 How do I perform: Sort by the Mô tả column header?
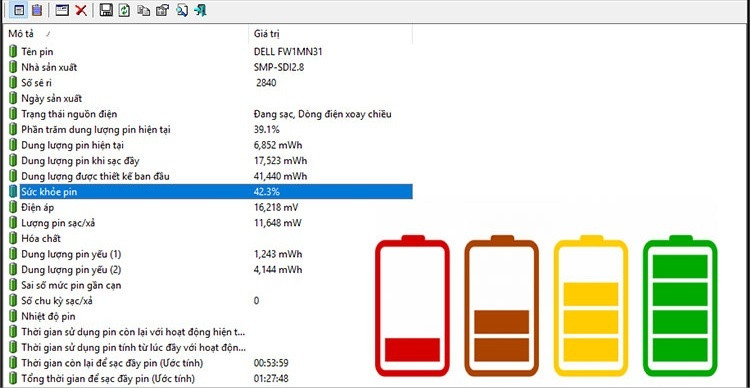point(126,34)
